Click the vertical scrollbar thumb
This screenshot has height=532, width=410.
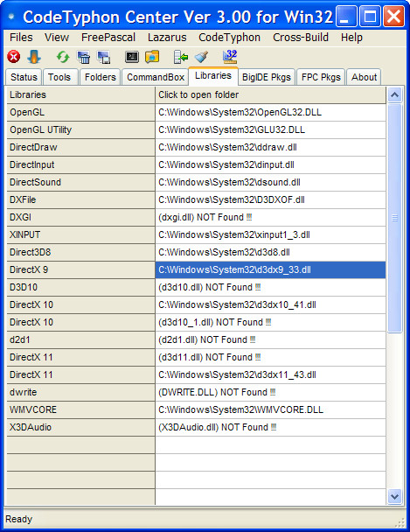pyautogui.click(x=394, y=218)
